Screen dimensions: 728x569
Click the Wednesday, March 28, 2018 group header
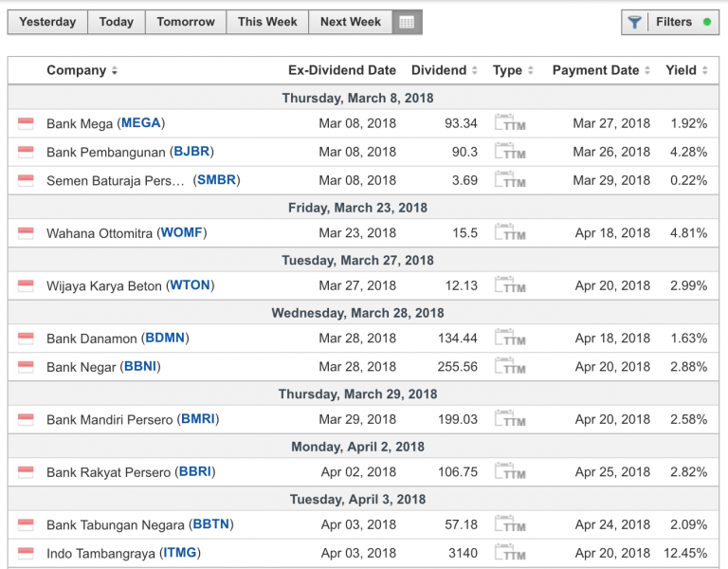(x=358, y=313)
